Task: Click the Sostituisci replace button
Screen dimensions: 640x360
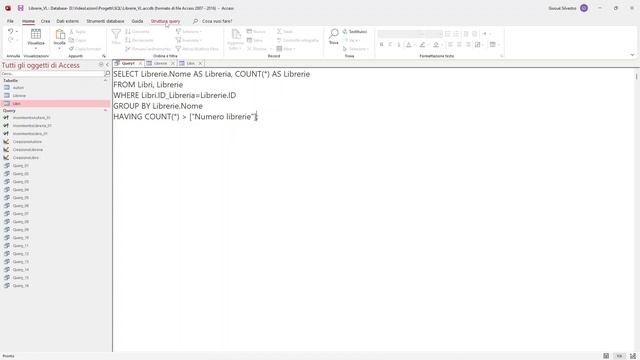Action: pyautogui.click(x=355, y=31)
